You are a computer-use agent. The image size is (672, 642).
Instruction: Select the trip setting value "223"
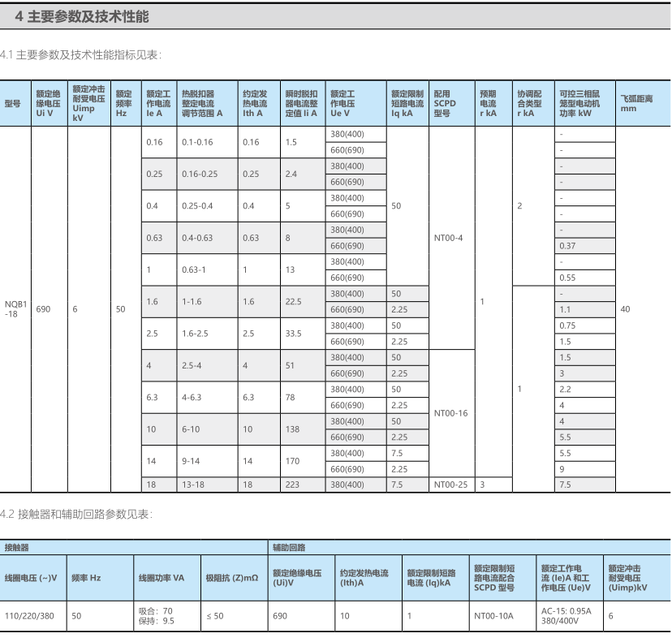click(292, 485)
